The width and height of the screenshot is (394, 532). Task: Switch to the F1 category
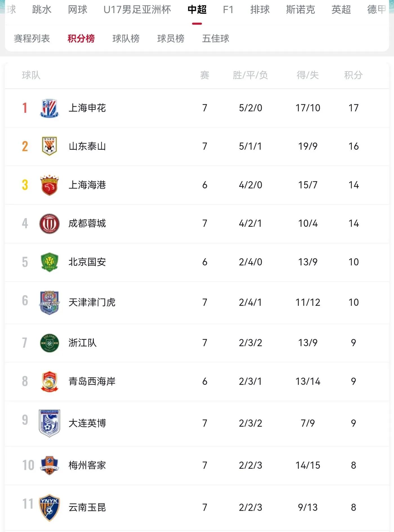click(x=228, y=10)
